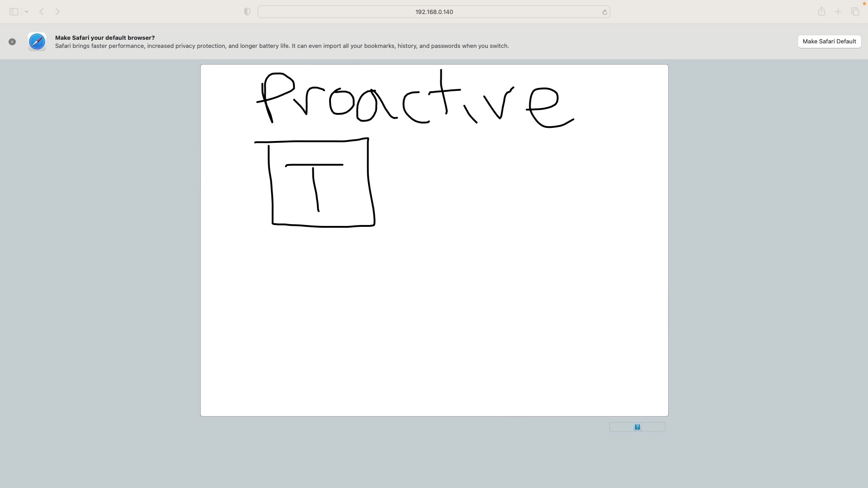Go back to the previous page

(x=42, y=12)
